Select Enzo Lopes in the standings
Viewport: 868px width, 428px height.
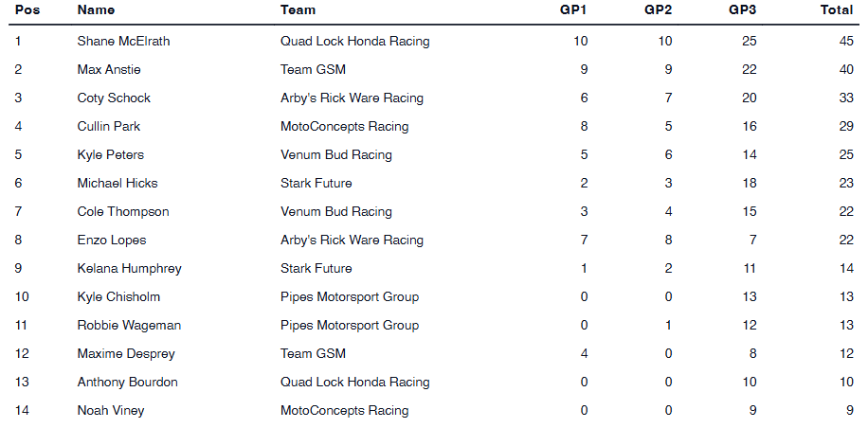[112, 241]
